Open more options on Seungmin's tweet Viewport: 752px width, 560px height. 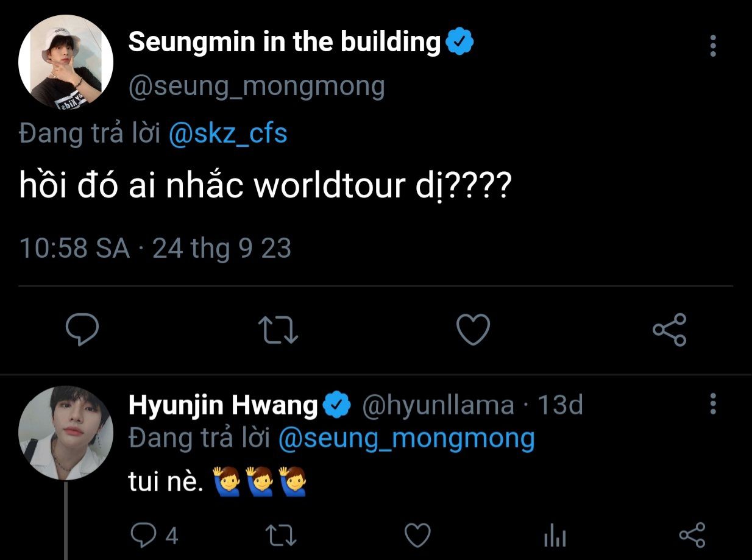pyautogui.click(x=713, y=46)
